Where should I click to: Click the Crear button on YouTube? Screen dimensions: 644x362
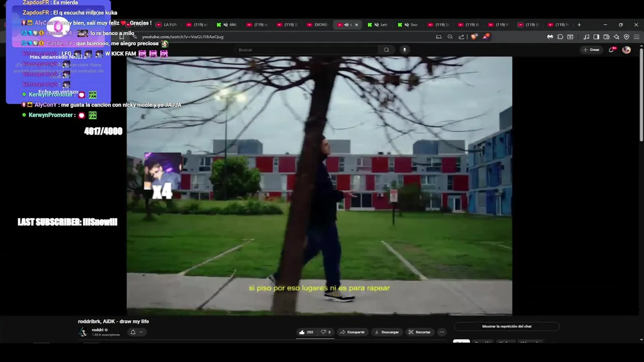click(x=591, y=50)
